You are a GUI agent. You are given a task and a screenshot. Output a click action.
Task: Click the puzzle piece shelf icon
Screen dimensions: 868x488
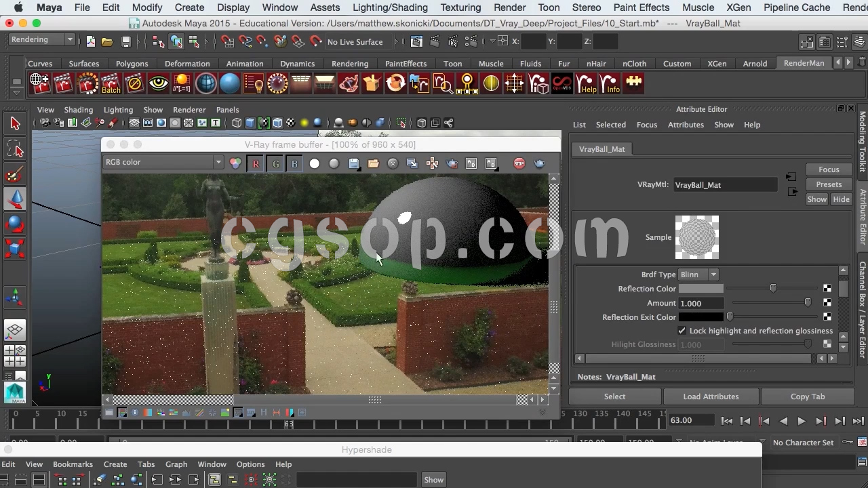tap(633, 83)
